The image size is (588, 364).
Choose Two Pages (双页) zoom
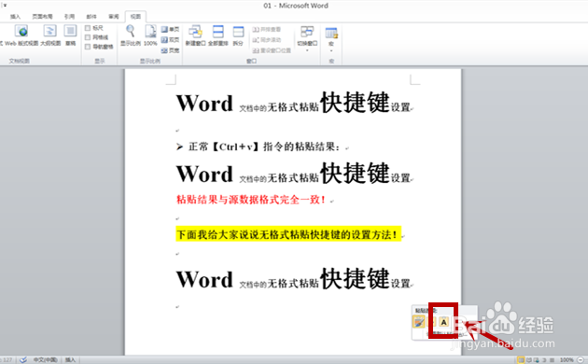(170, 40)
